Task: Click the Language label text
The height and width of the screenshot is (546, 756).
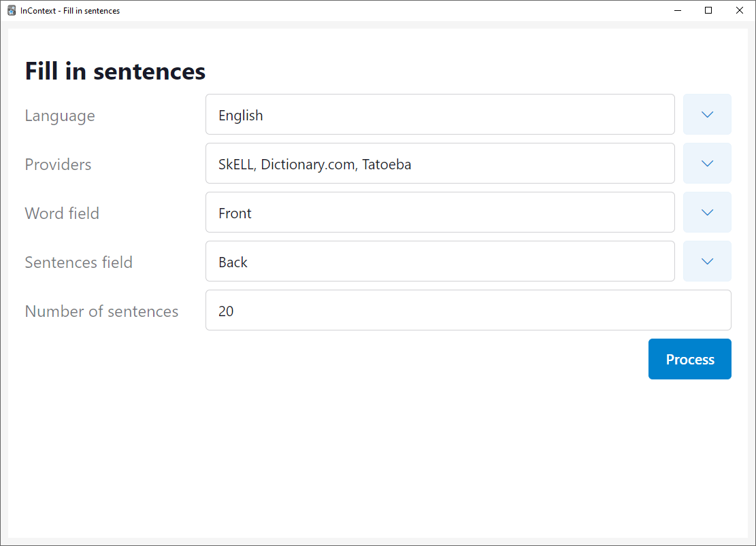Action: (x=60, y=116)
